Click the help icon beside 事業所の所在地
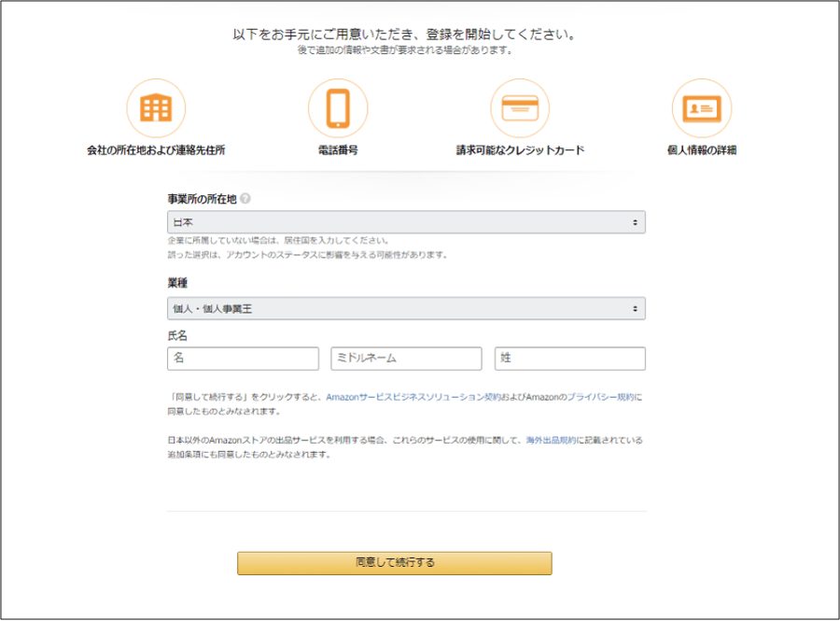This screenshot has height=621, width=840. pos(245,199)
